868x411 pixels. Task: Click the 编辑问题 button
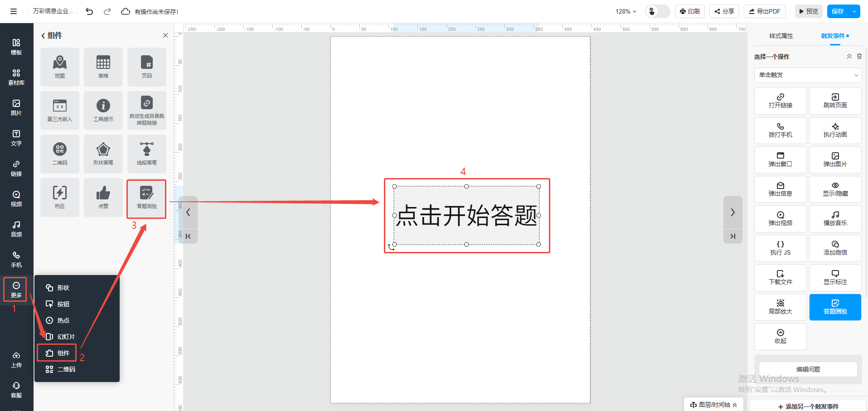click(x=808, y=369)
